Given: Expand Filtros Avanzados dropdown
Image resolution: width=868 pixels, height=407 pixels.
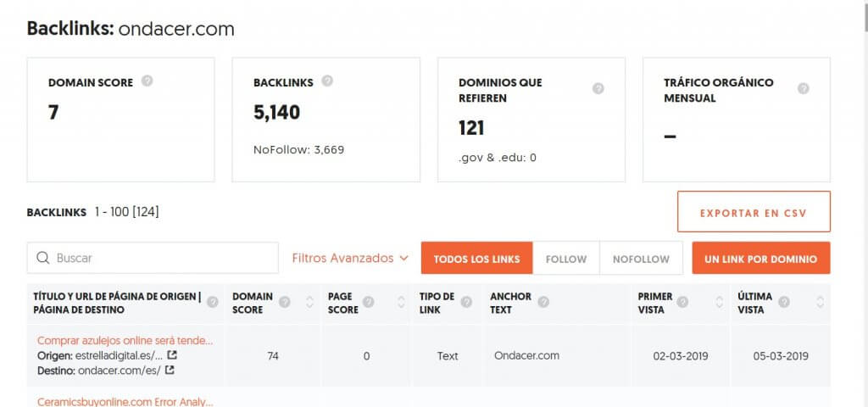Looking at the screenshot, I should coord(350,258).
